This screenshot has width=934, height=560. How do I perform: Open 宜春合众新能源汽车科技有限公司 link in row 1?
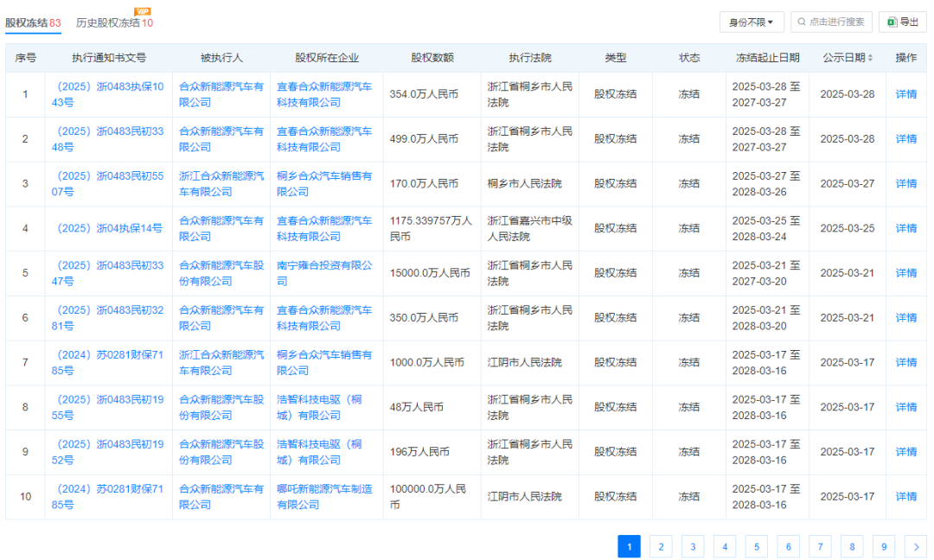pyautogui.click(x=324, y=94)
